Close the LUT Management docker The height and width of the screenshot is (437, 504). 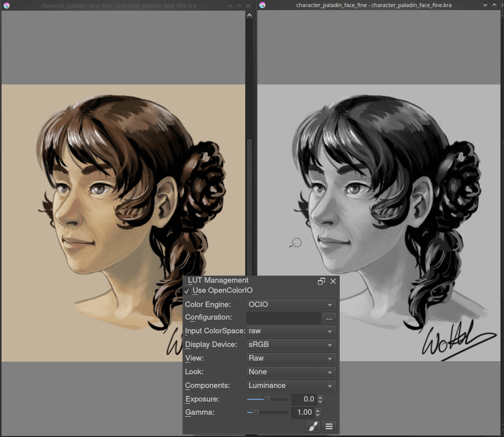(333, 281)
